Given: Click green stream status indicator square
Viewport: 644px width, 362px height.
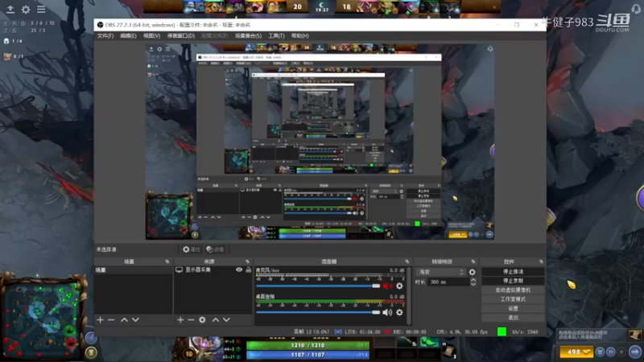Looking at the screenshot, I should coord(502,331).
